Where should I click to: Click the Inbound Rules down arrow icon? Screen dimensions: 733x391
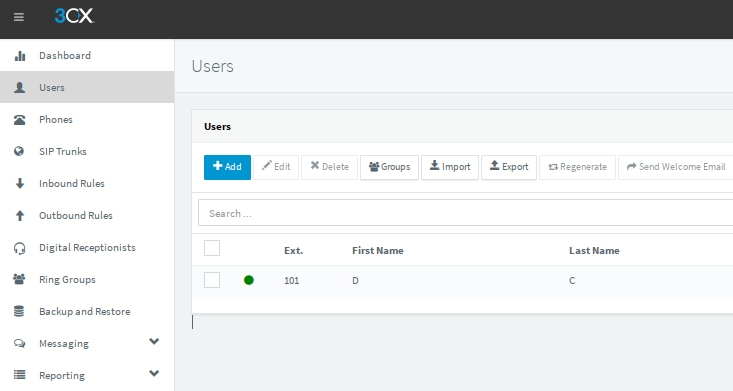(20, 183)
